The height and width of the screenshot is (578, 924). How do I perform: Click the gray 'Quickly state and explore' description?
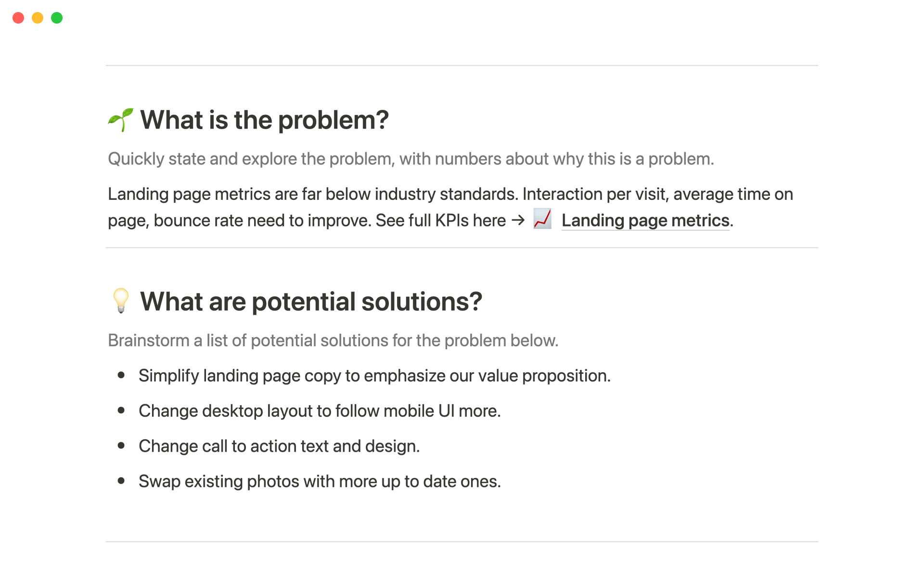click(x=411, y=159)
